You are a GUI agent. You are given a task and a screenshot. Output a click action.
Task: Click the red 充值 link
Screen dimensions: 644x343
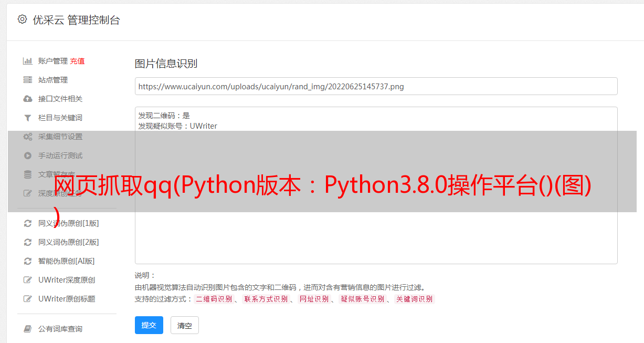77,61
